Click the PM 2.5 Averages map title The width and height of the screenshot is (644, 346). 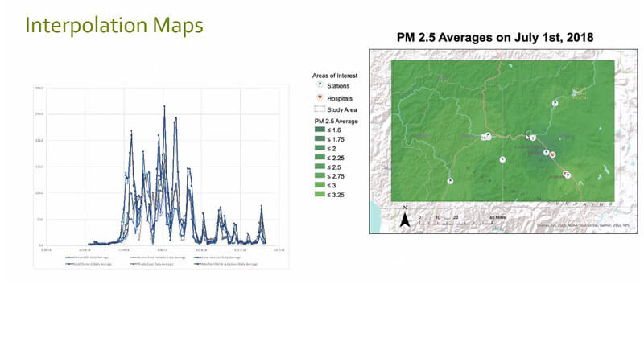click(492, 38)
